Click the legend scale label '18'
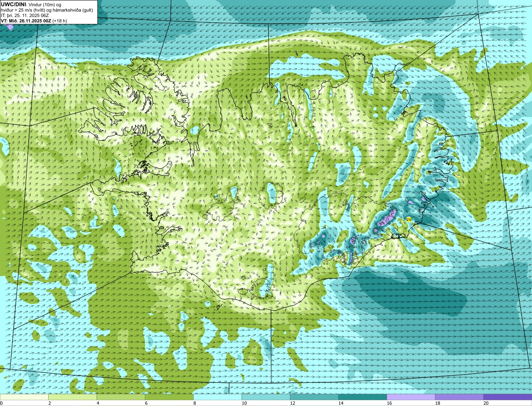This screenshot has width=532, height=406. (x=438, y=403)
